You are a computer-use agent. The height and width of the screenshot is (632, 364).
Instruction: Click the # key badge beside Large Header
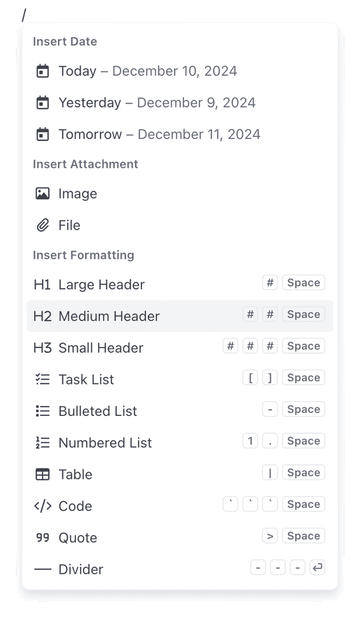pos(270,282)
